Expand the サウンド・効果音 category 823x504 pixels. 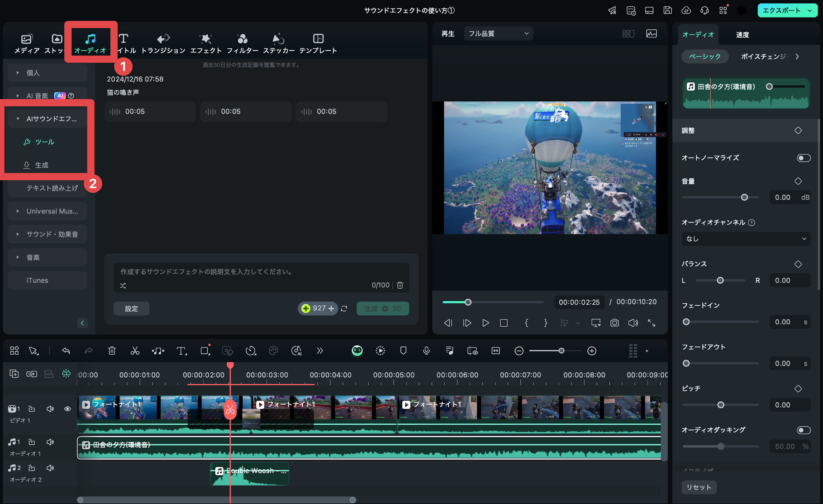[x=47, y=234]
